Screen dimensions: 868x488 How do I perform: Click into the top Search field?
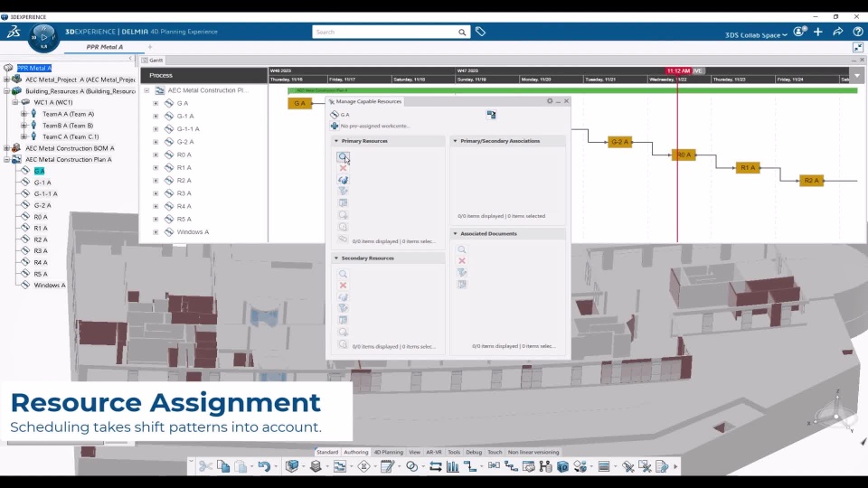[x=385, y=33]
